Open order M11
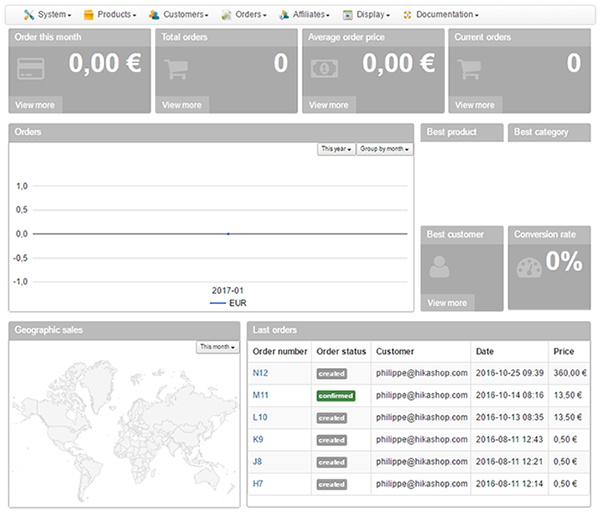The image size is (600, 515). tap(261, 395)
